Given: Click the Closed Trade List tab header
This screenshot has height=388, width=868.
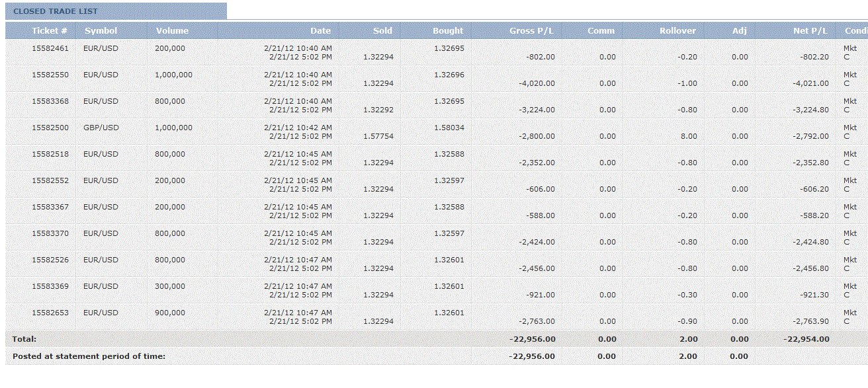Looking at the screenshot, I should click(x=56, y=11).
